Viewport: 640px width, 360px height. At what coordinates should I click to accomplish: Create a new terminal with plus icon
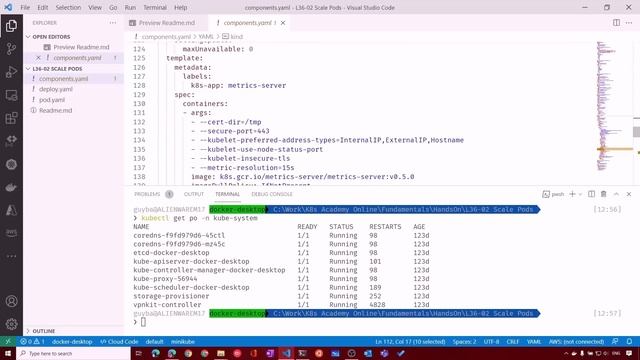(572, 194)
